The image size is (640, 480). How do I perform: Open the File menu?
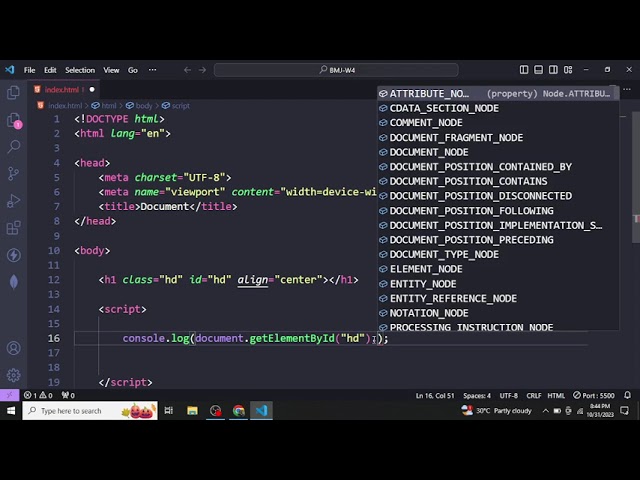coord(29,70)
